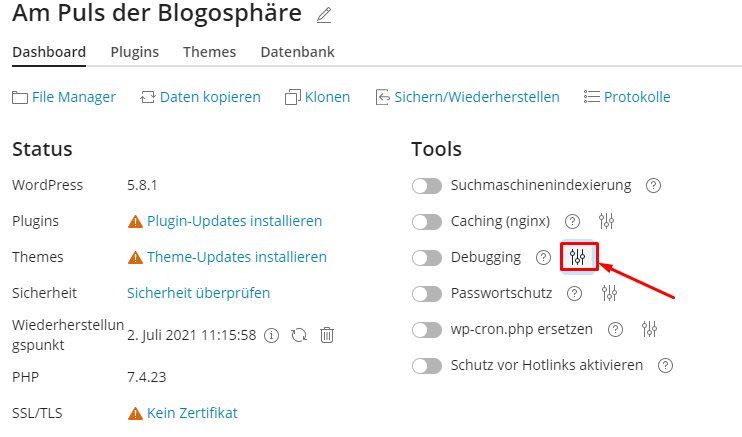The image size is (742, 437).
Task: Click help icon next to Suchmaschinenindexierung
Action: click(x=653, y=186)
